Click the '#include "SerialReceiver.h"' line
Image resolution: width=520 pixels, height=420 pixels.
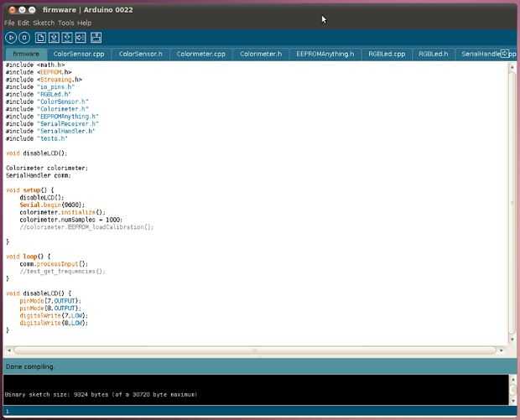click(52, 123)
